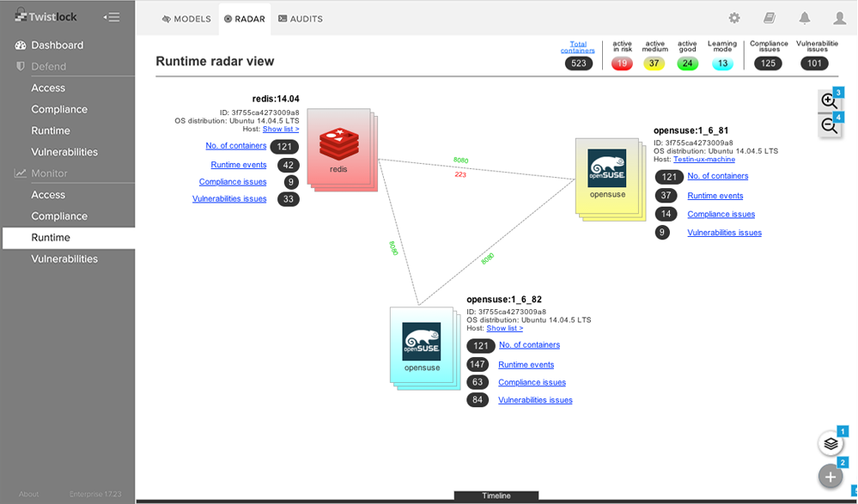The height and width of the screenshot is (504, 858).
Task: Open Show list host link for redis:14.04
Action: click(281, 129)
